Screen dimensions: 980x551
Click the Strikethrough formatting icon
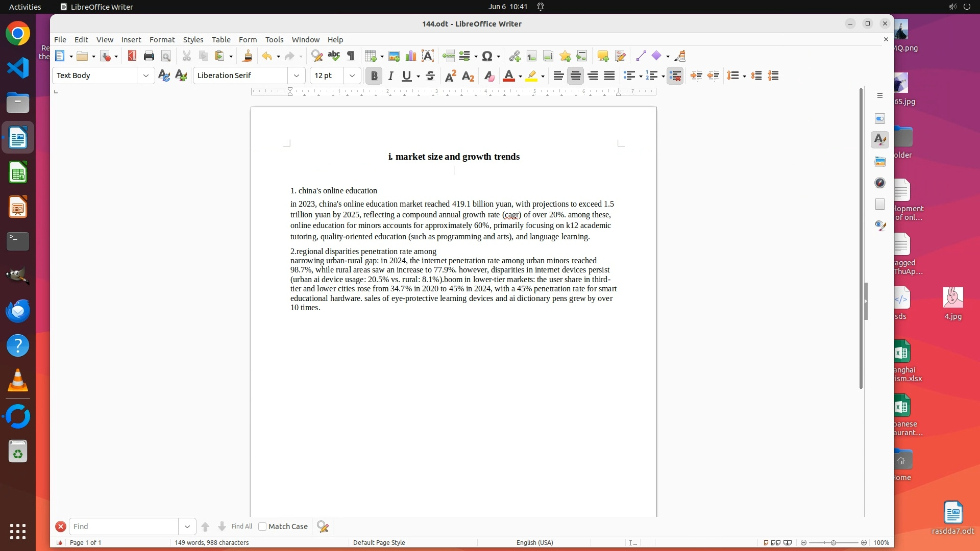tap(430, 76)
